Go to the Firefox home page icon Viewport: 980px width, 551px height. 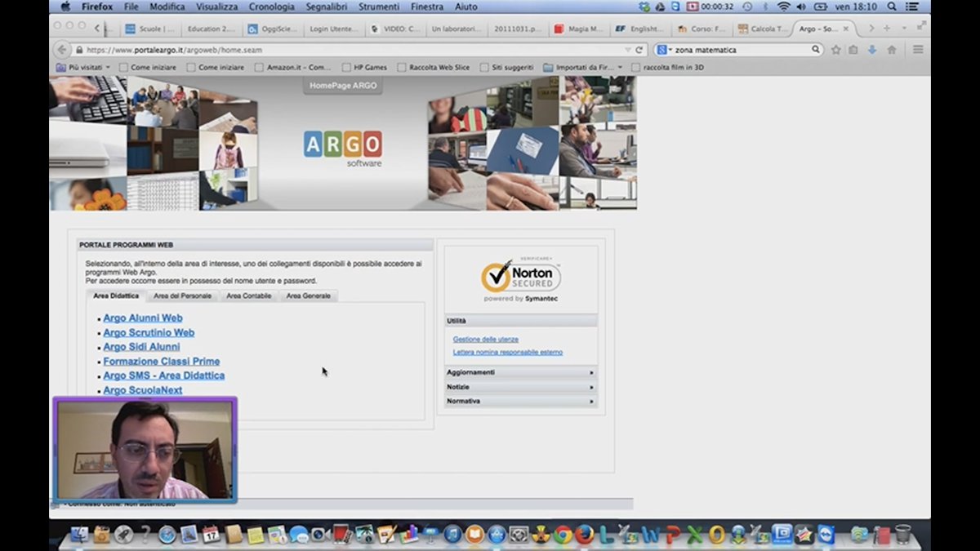[x=892, y=50]
